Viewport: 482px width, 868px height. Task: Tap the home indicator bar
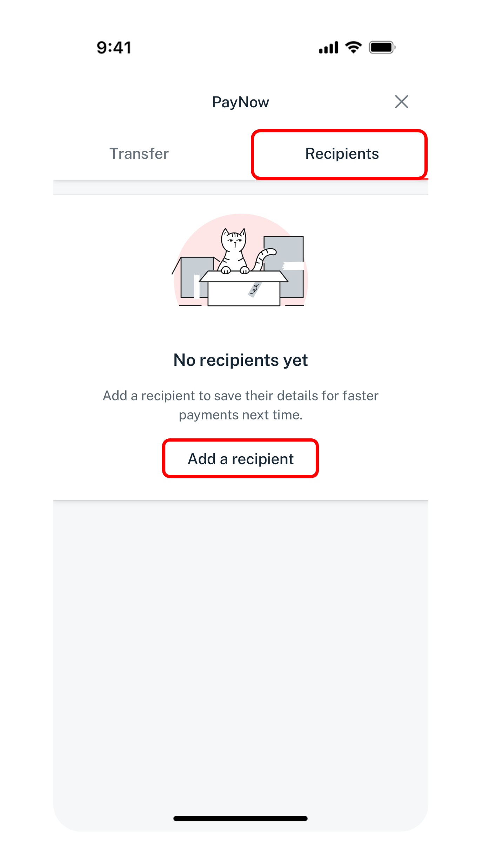click(x=241, y=819)
